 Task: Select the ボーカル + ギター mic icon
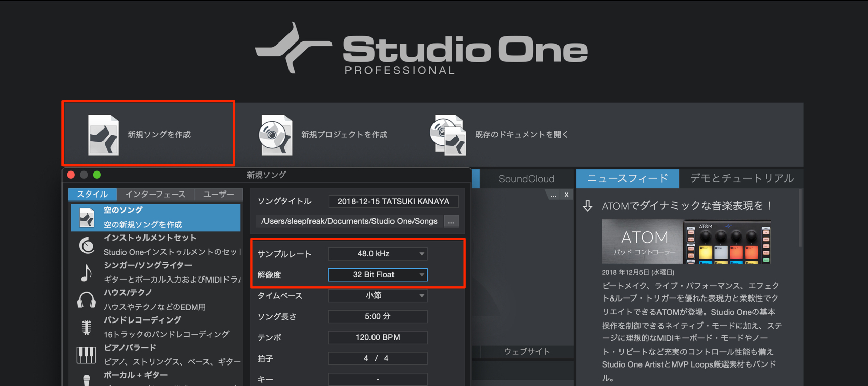87,380
